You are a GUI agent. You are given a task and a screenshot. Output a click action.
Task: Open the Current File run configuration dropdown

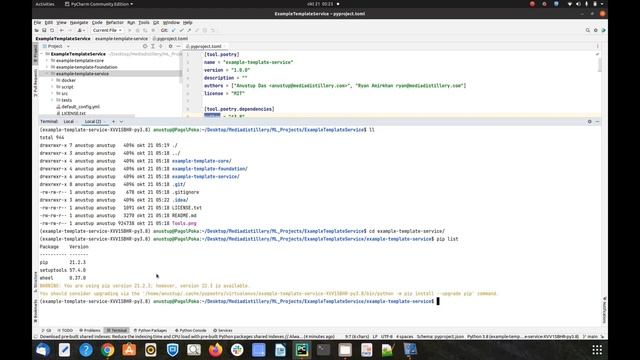(x=107, y=30)
